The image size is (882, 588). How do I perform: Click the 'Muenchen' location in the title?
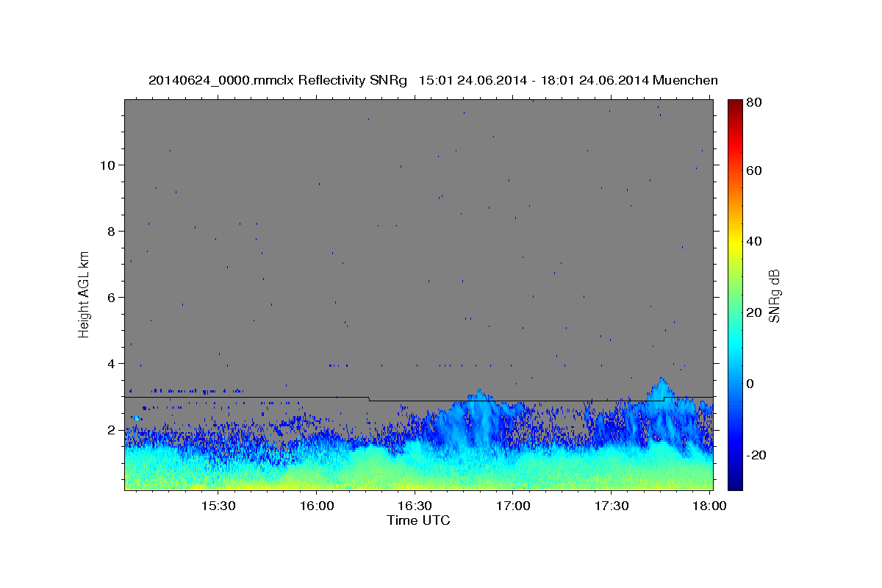(x=685, y=80)
